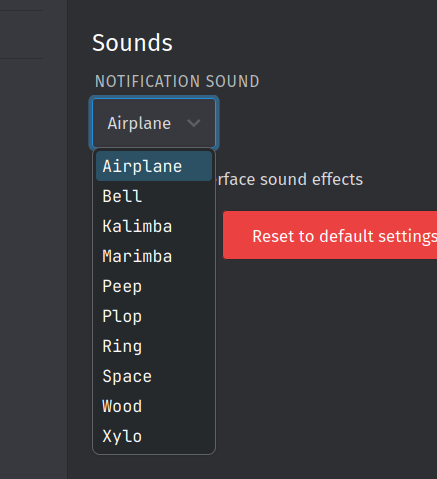437x479 pixels.
Task: Select the highlighted Airplane option in list
Action: click(154, 166)
